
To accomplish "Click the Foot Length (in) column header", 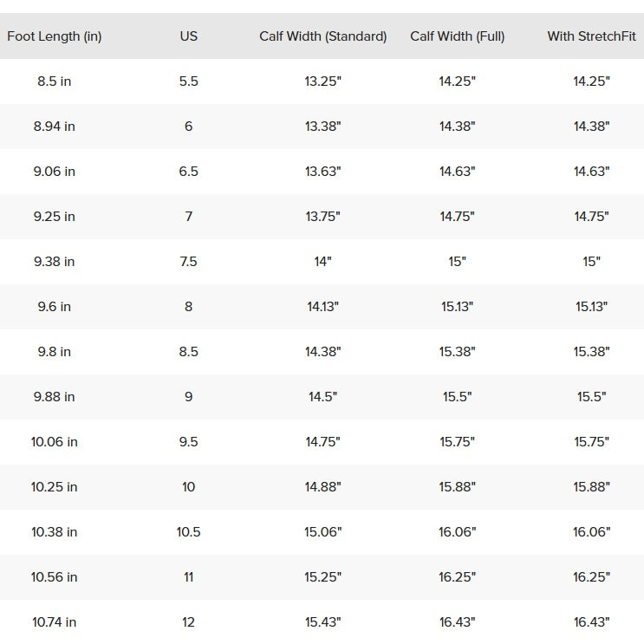I will point(54,36).
